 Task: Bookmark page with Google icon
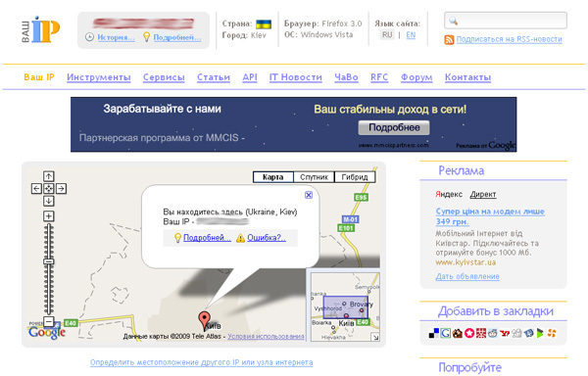pos(446,333)
